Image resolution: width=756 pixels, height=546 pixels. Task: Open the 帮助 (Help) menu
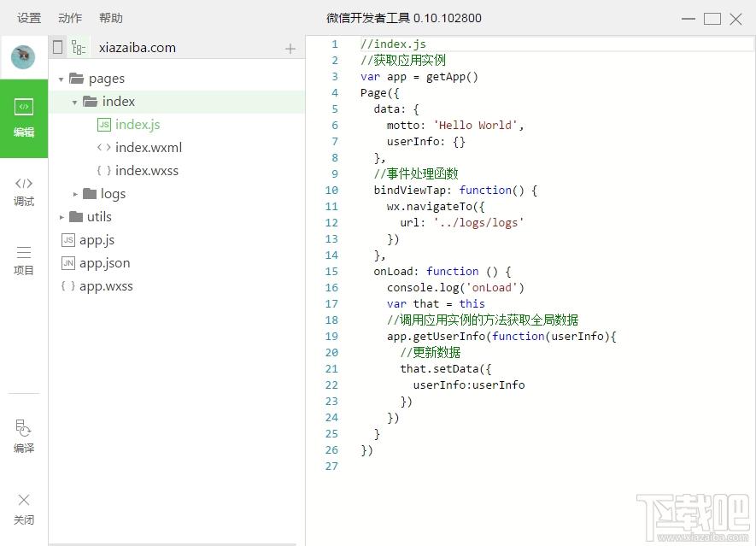(x=111, y=18)
